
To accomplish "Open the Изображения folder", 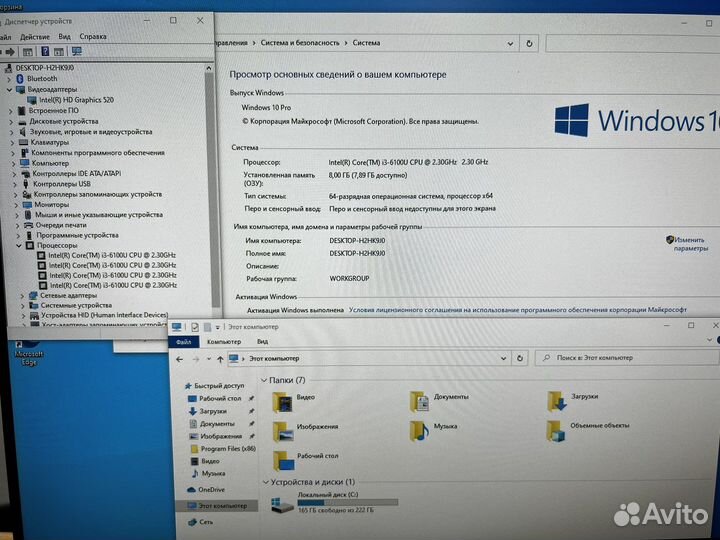I will [x=305, y=432].
